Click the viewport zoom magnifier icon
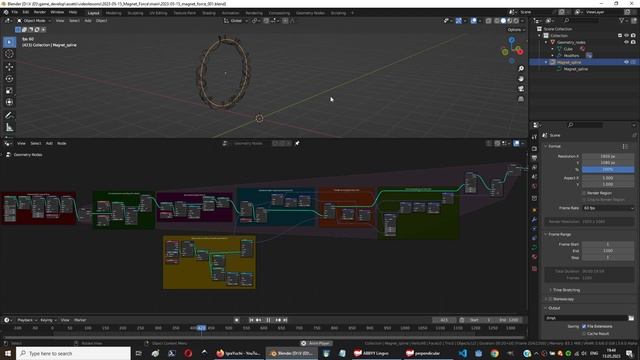 click(x=521, y=69)
